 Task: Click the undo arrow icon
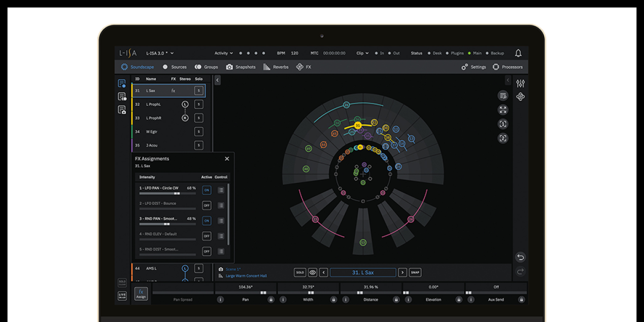tap(520, 257)
